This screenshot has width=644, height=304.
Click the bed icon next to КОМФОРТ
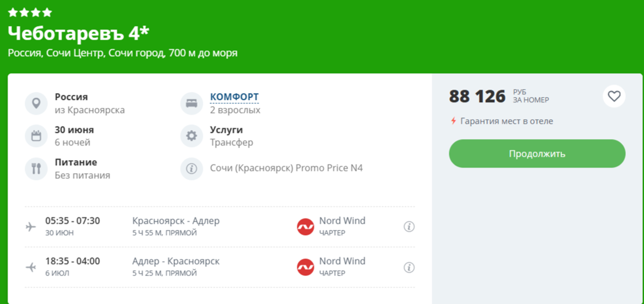[x=191, y=103]
